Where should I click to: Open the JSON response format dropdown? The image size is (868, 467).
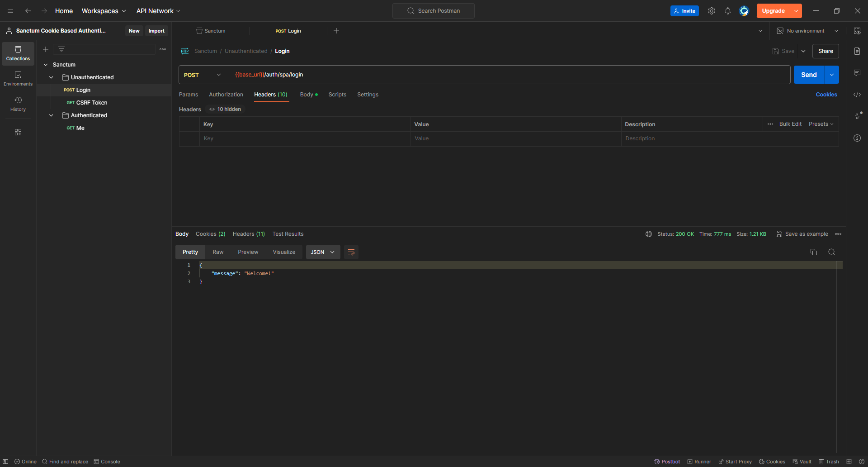(322, 252)
